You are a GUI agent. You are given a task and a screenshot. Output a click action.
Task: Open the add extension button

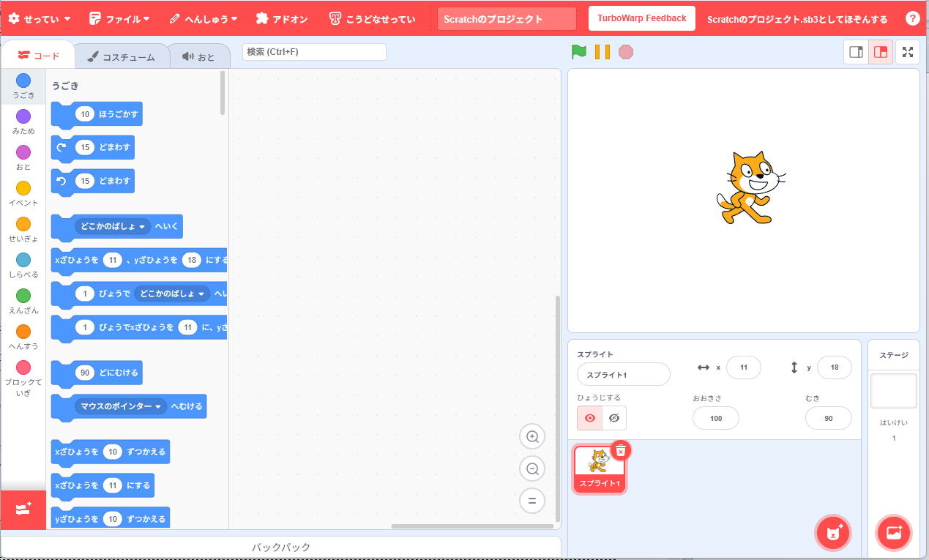[x=23, y=509]
